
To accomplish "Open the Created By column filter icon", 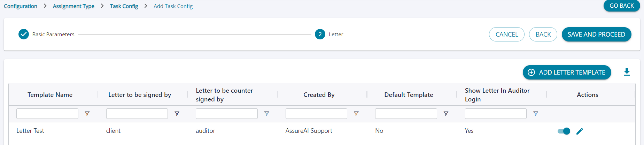I will 356,114.
